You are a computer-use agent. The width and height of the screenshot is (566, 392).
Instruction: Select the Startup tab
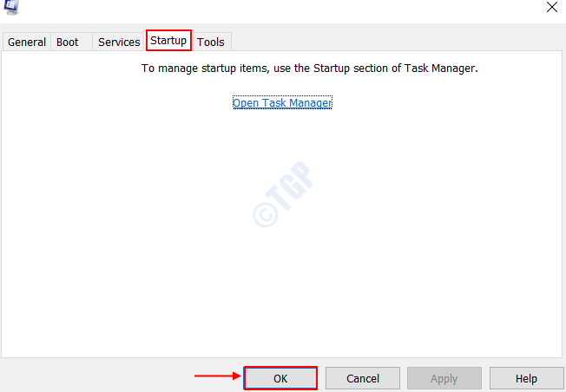click(168, 41)
